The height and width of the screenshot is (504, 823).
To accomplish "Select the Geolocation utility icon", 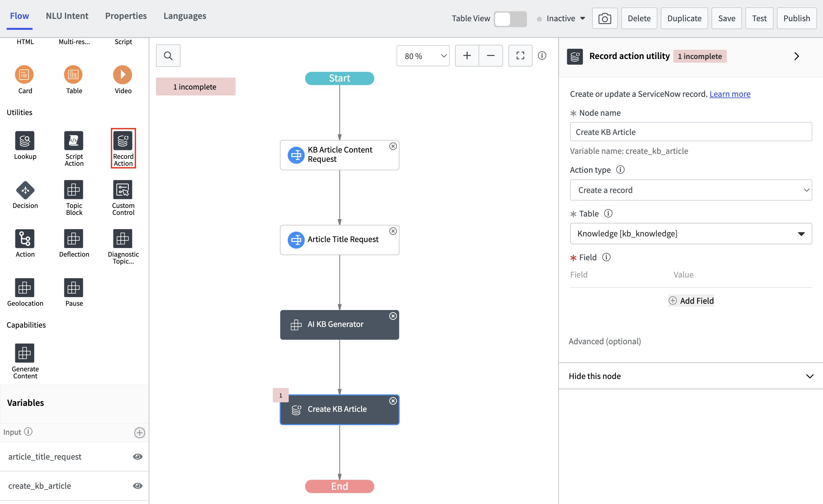I will point(25,287).
